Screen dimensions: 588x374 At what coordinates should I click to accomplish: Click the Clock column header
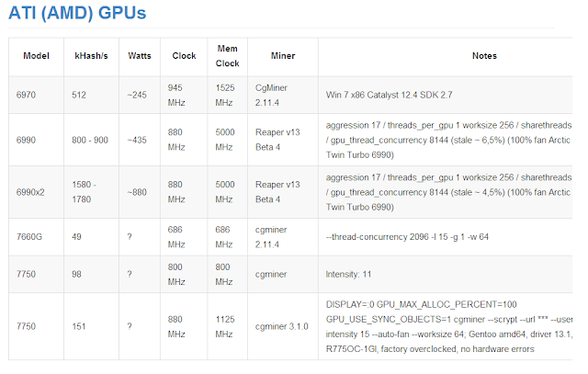click(x=184, y=56)
